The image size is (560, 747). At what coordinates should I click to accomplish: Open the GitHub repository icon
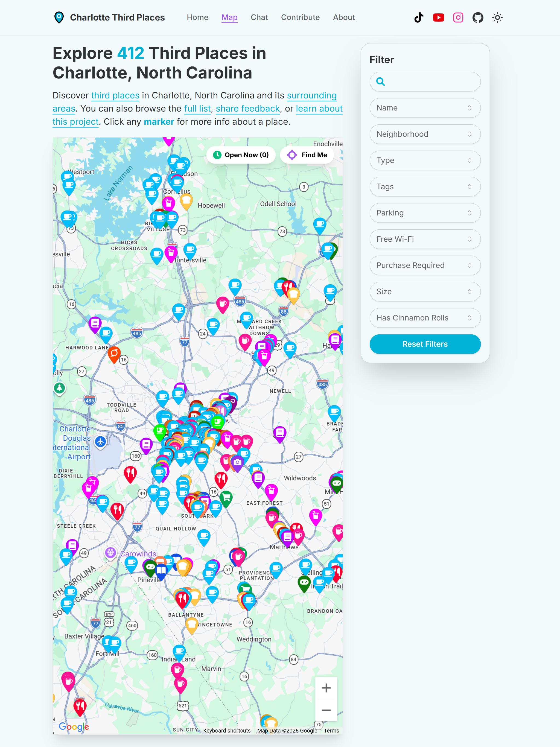coord(478,17)
